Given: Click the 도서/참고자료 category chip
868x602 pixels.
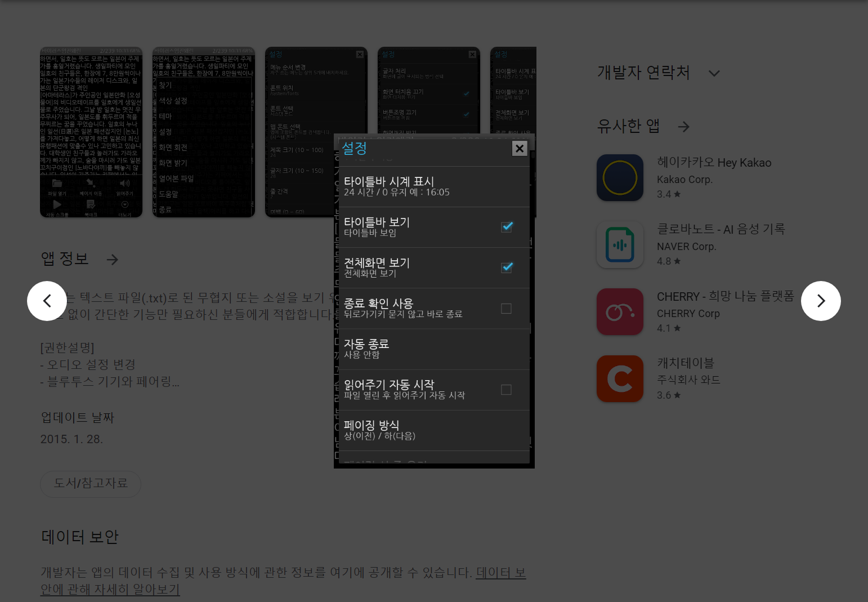Looking at the screenshot, I should (91, 484).
